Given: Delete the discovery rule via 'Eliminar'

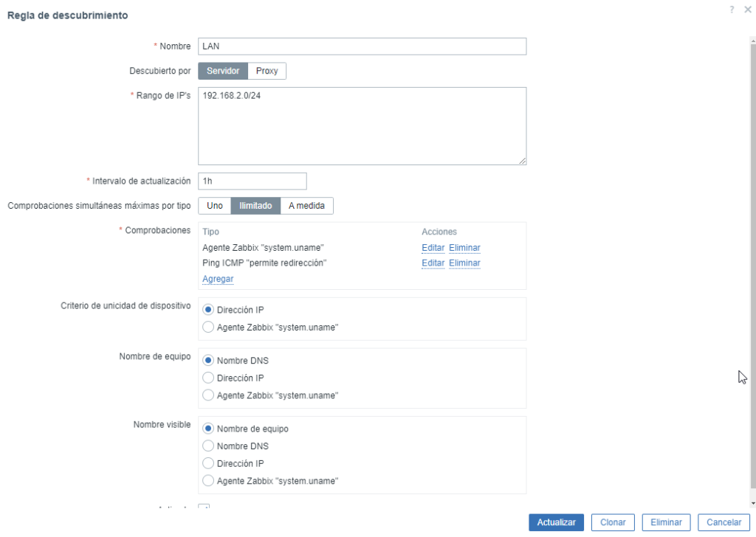Looking at the screenshot, I should (666, 522).
